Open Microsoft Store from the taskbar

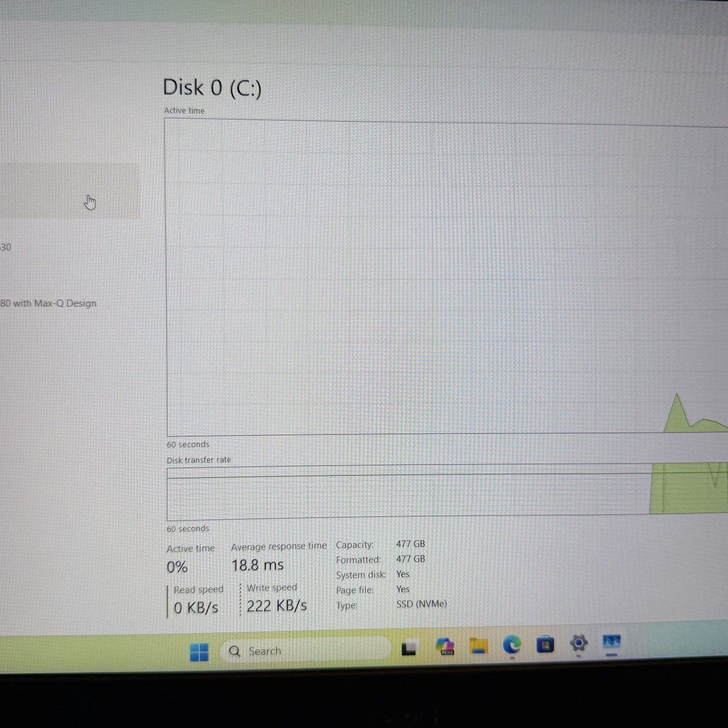click(545, 645)
